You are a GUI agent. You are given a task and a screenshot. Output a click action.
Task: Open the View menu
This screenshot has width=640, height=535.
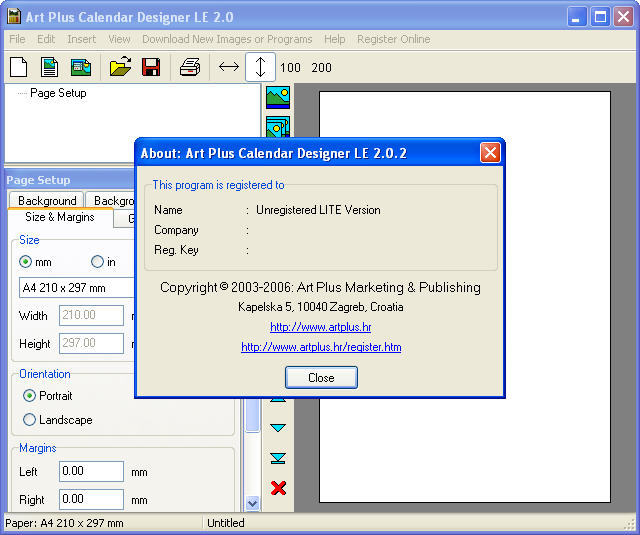(119, 39)
